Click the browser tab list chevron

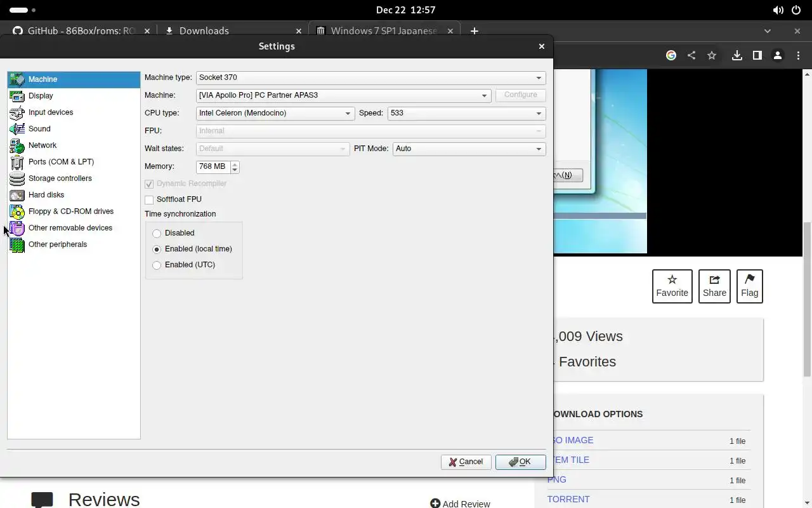pyautogui.click(x=768, y=30)
